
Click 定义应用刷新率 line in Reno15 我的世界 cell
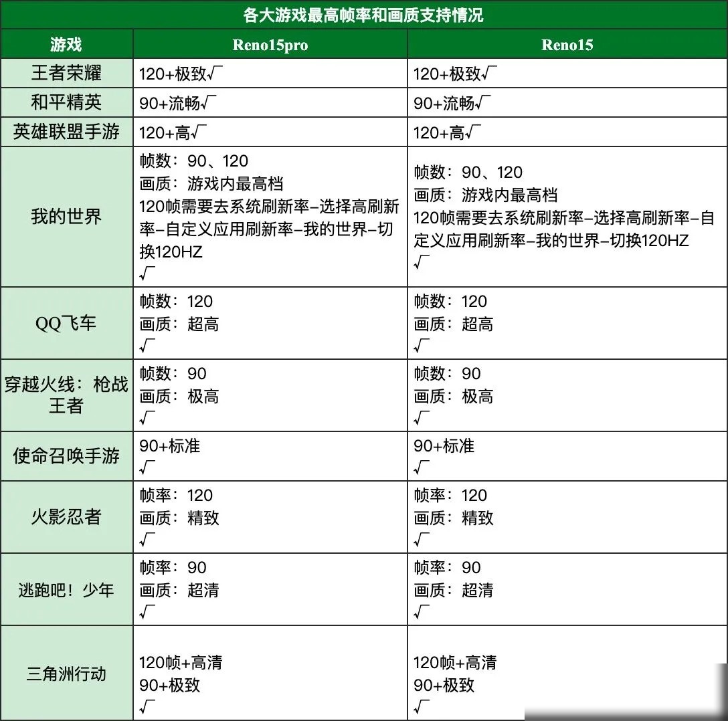coord(551,240)
